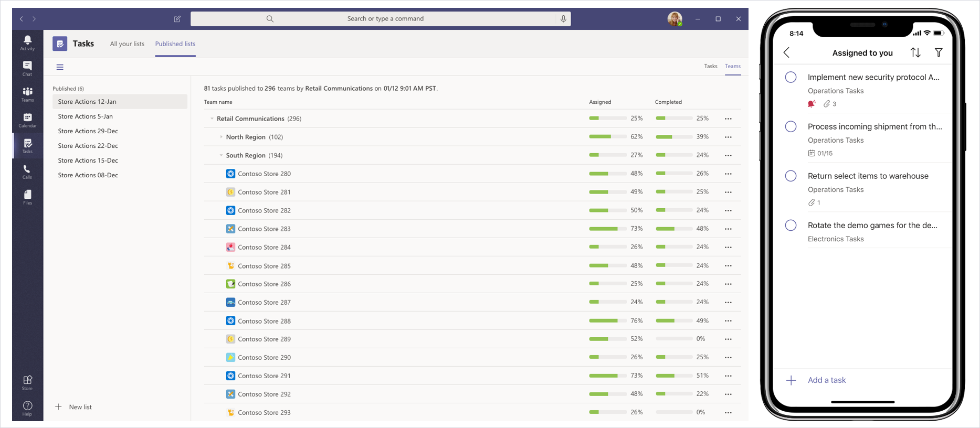Collapse the Retail Communications hierarchy

[212, 119]
